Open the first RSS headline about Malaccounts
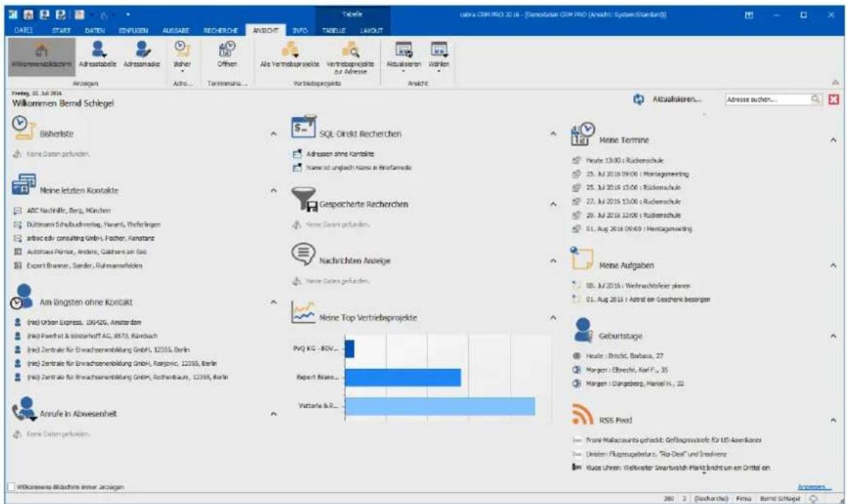 click(x=674, y=440)
